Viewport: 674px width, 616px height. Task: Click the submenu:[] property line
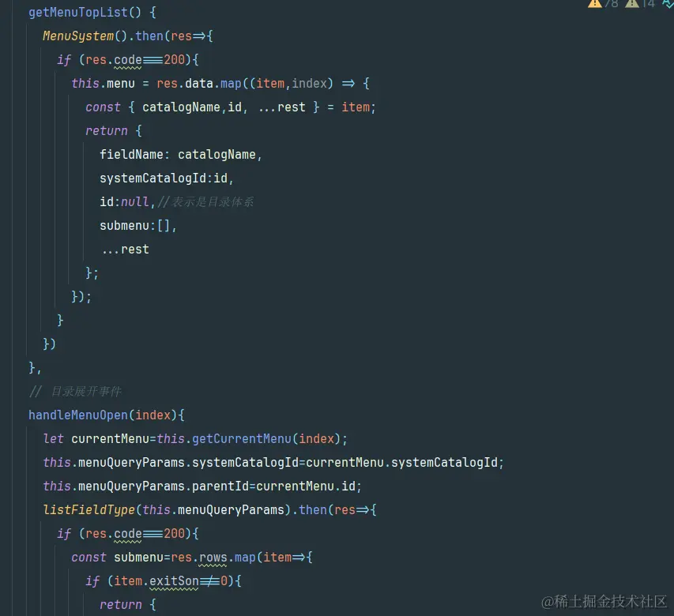138,226
